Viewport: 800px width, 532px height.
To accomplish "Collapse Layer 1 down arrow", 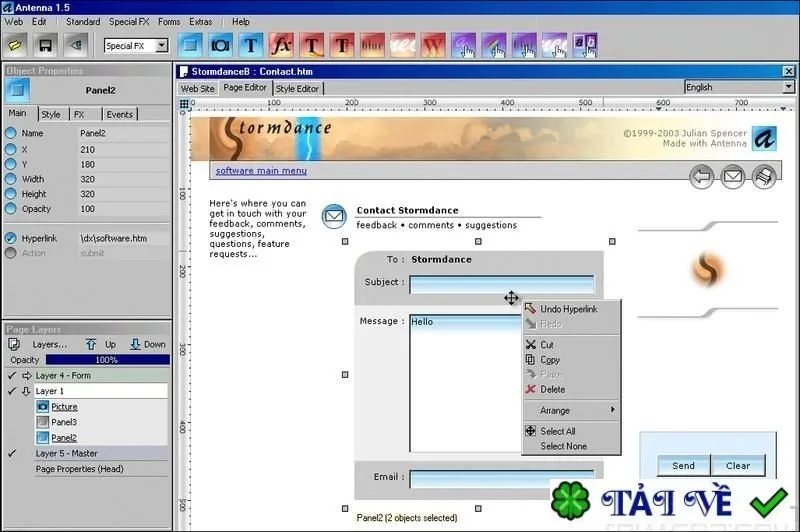I will (x=27, y=391).
